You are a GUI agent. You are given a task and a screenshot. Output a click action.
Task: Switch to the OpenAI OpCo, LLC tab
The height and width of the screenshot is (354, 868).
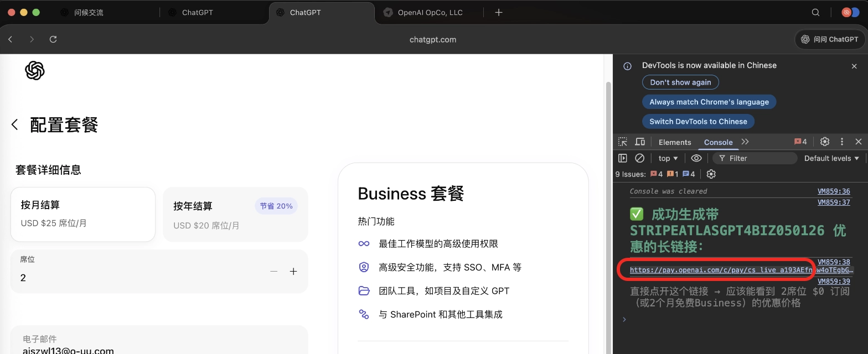[430, 12]
